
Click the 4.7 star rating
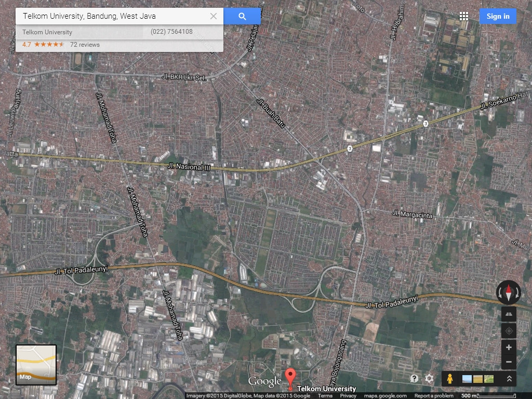(x=44, y=45)
